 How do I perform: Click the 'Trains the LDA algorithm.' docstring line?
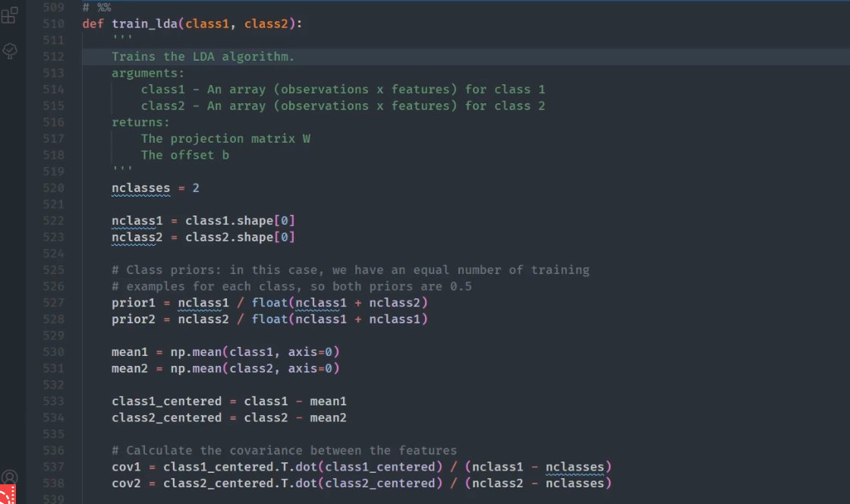(x=203, y=57)
